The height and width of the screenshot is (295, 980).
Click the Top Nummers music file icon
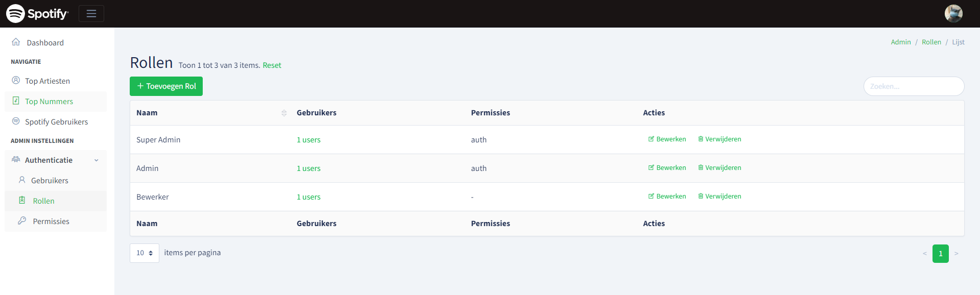click(x=16, y=101)
